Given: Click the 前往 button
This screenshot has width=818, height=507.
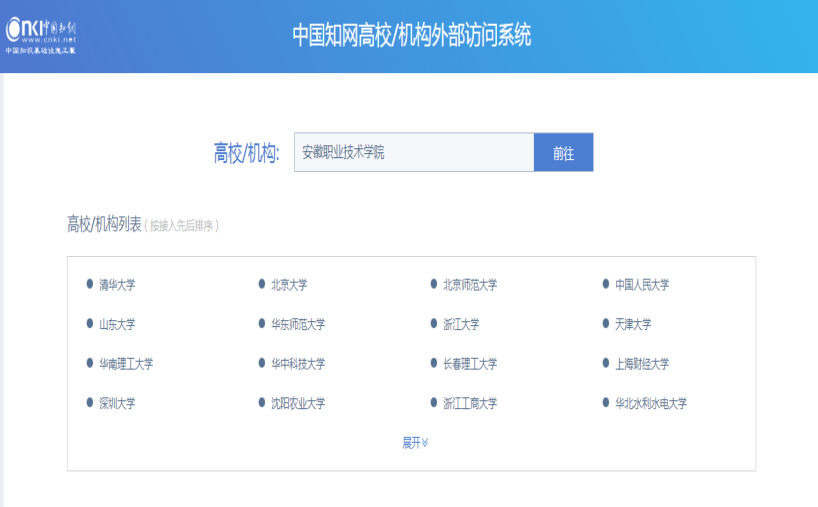Looking at the screenshot, I should (563, 153).
